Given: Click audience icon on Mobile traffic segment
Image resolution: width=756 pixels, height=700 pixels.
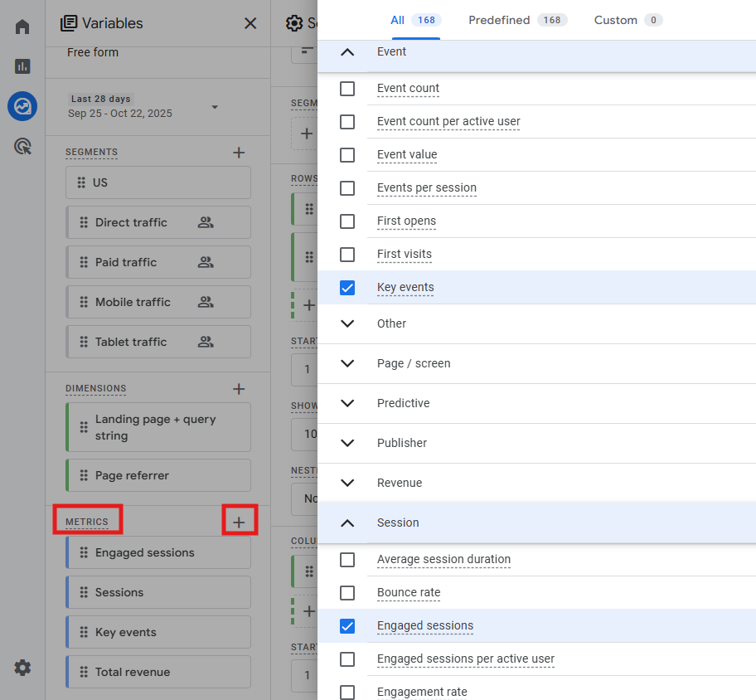Looking at the screenshot, I should click(x=206, y=302).
